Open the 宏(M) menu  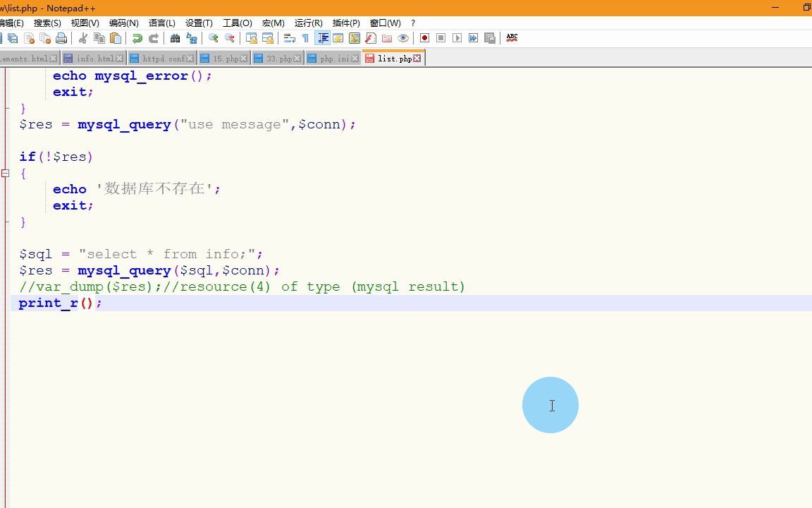tap(272, 23)
